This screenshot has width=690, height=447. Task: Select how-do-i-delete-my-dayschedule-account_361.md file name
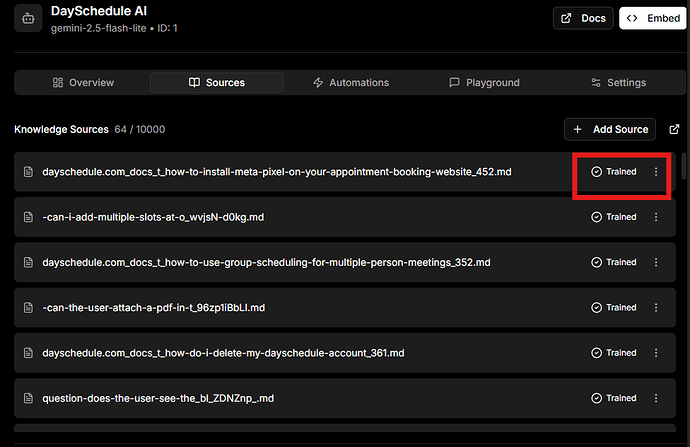223,353
